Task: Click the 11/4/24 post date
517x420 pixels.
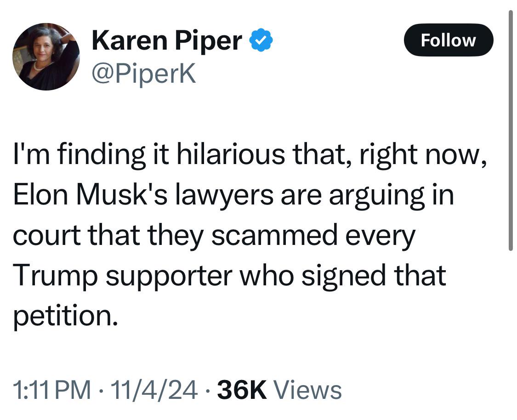Action: point(154,390)
